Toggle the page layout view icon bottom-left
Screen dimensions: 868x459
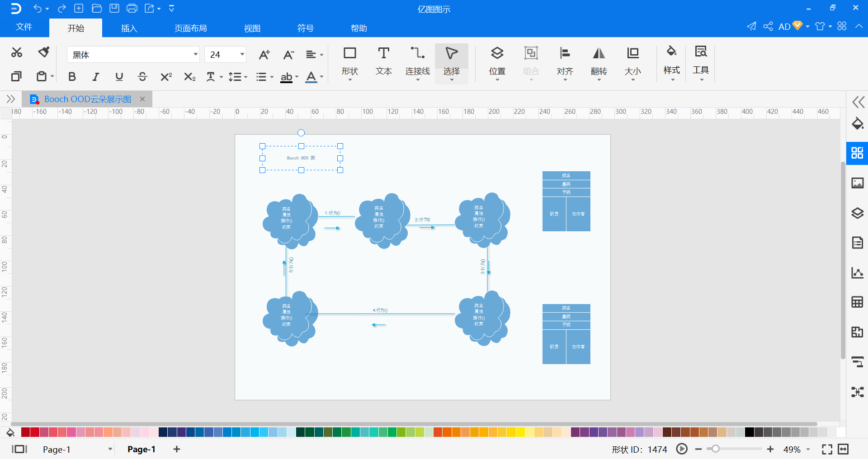click(x=19, y=449)
